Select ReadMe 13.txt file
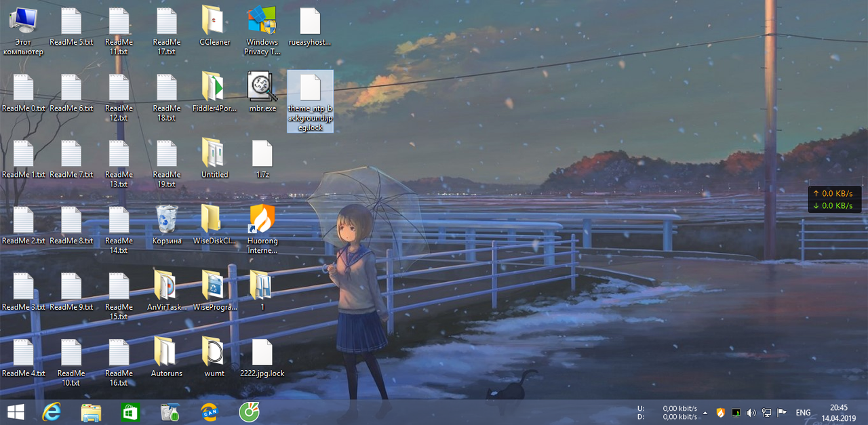 [119, 164]
